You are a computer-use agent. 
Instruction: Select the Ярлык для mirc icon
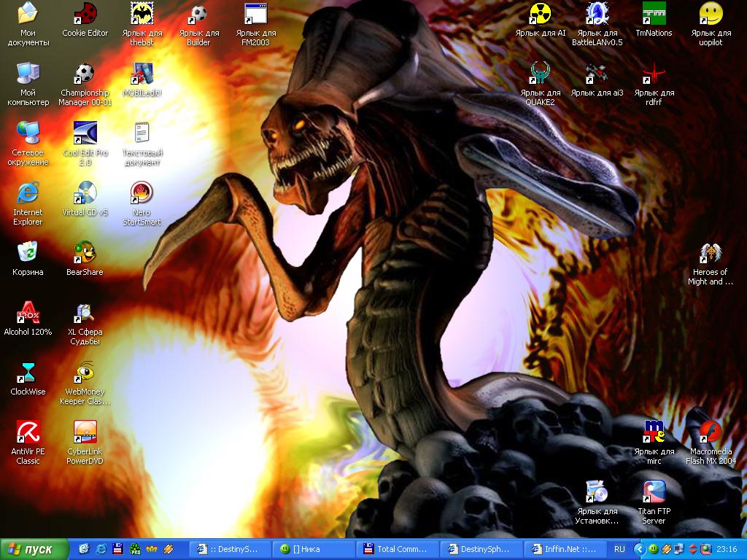click(x=654, y=443)
